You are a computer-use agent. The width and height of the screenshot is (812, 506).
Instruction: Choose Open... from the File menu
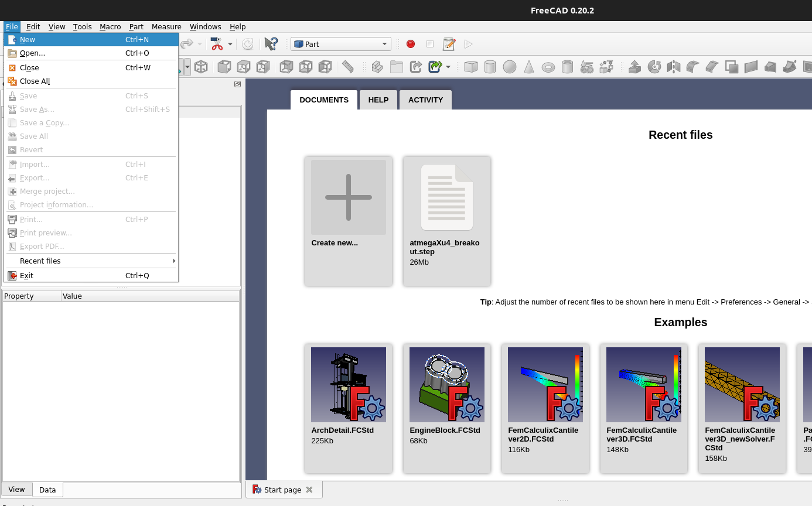pos(91,53)
